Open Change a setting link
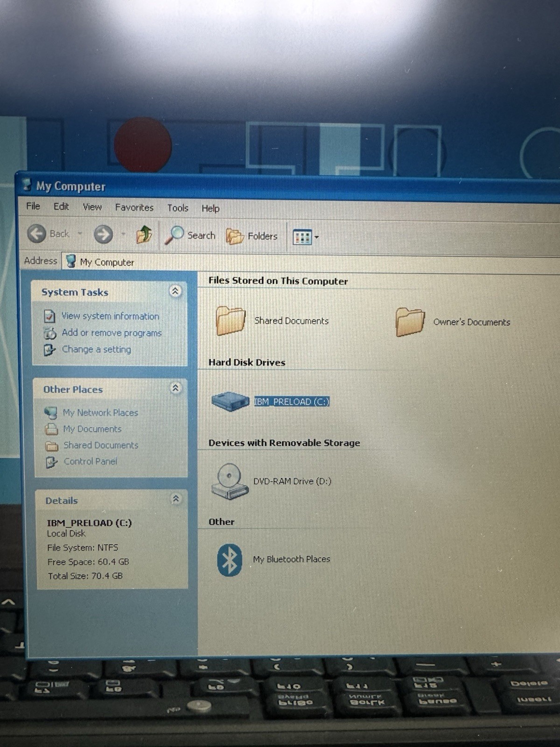Screen dimensions: 560x747 97,349
